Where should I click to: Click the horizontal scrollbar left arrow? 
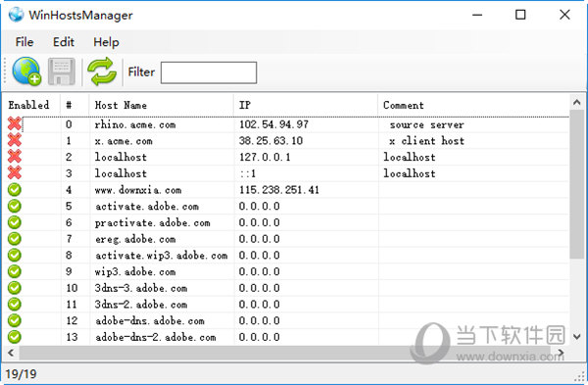(x=11, y=353)
